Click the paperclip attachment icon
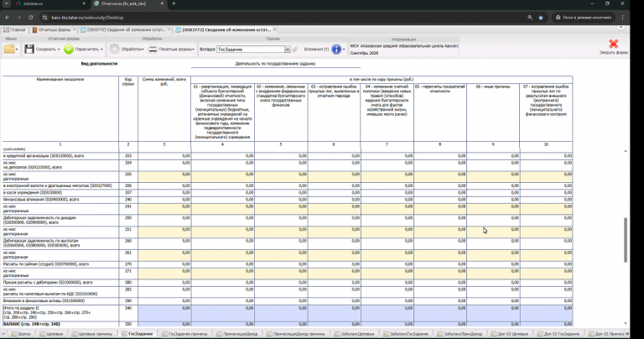The image size is (644, 339). pyautogui.click(x=295, y=49)
